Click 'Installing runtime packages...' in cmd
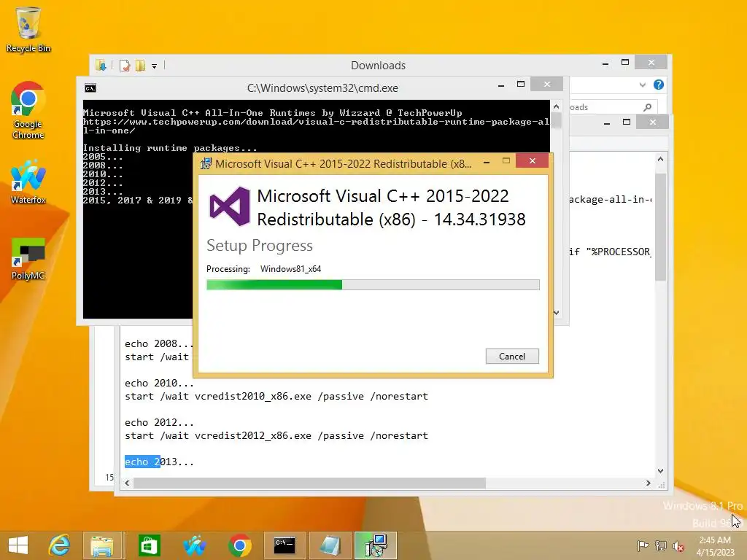 [x=169, y=148]
